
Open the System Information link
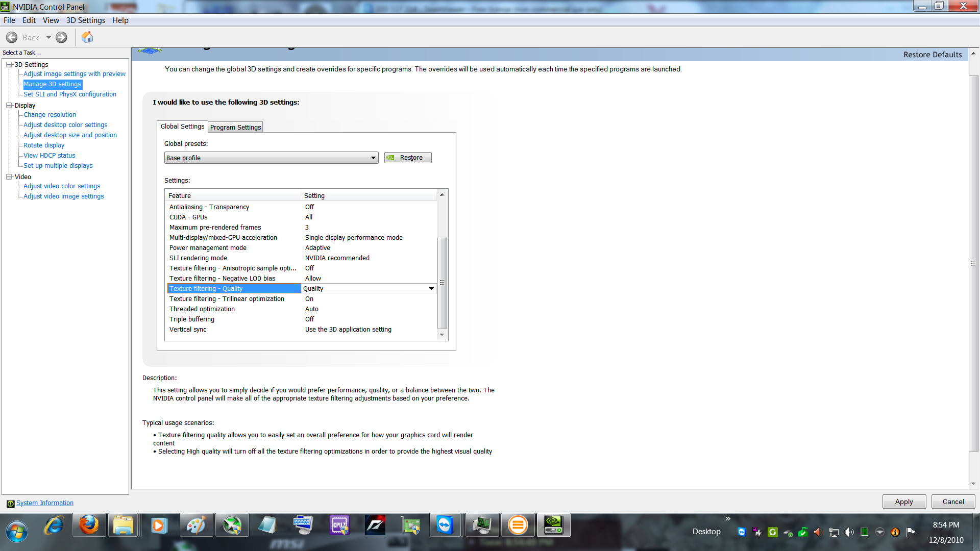pyautogui.click(x=45, y=503)
